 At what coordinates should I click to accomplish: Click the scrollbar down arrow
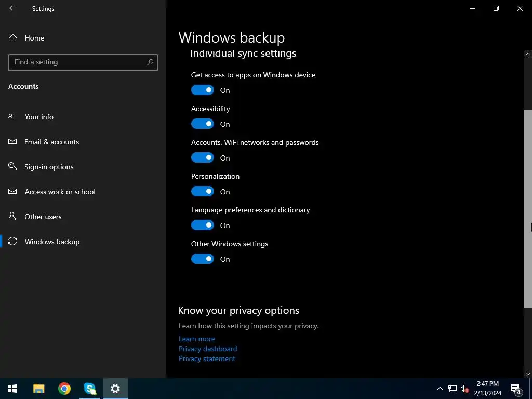click(x=528, y=374)
